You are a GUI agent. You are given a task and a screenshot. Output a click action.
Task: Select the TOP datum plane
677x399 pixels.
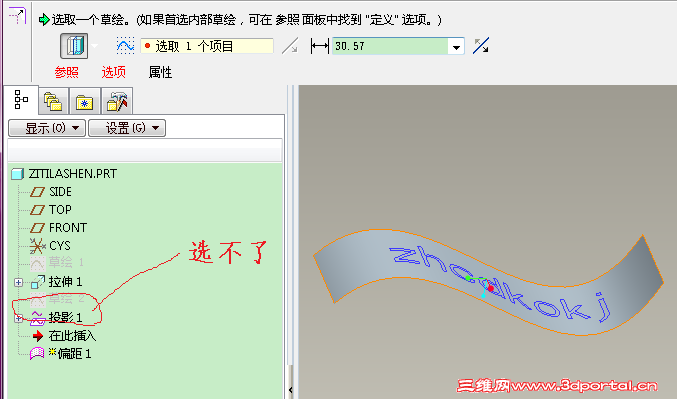tap(60, 210)
